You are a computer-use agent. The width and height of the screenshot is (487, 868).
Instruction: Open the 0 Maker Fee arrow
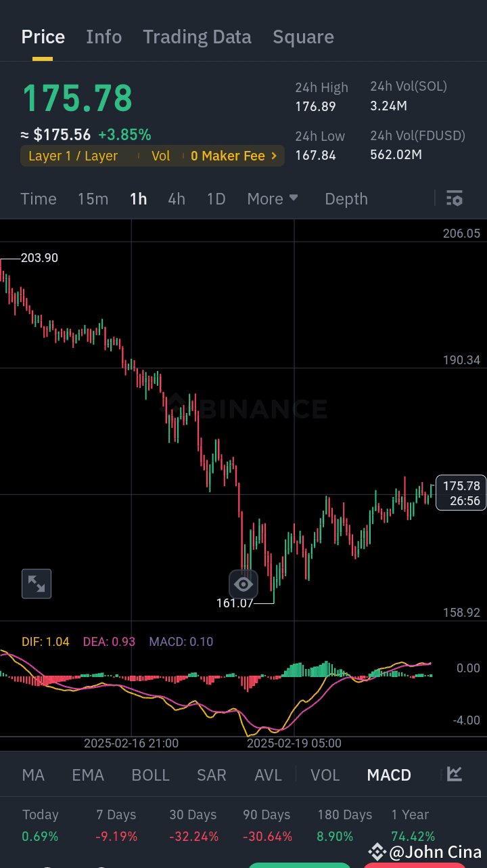[x=274, y=156]
